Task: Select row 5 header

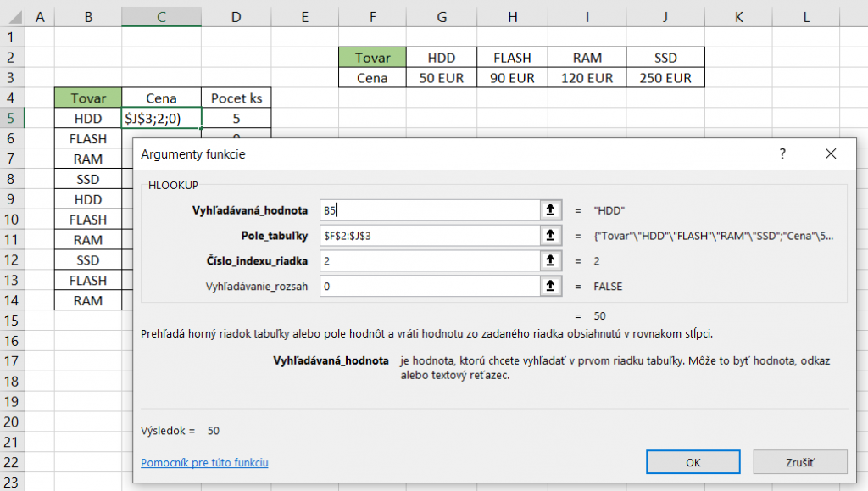Action: pyautogui.click(x=12, y=118)
